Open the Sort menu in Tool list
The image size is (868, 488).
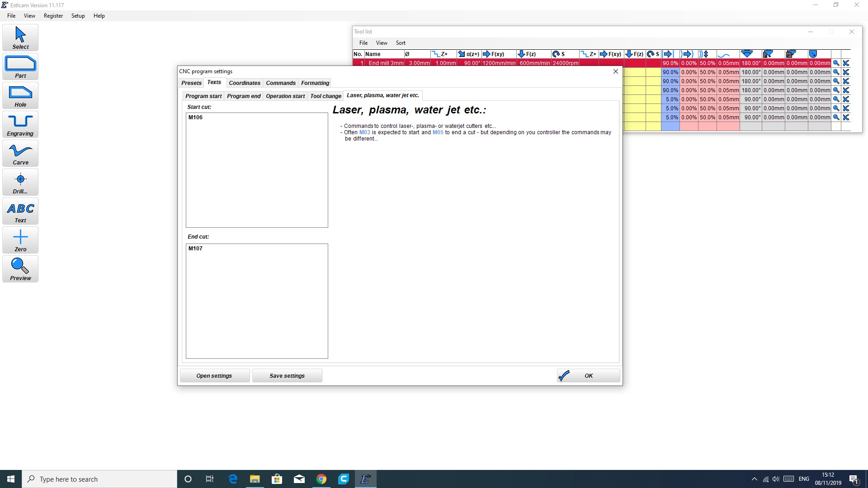[401, 43]
